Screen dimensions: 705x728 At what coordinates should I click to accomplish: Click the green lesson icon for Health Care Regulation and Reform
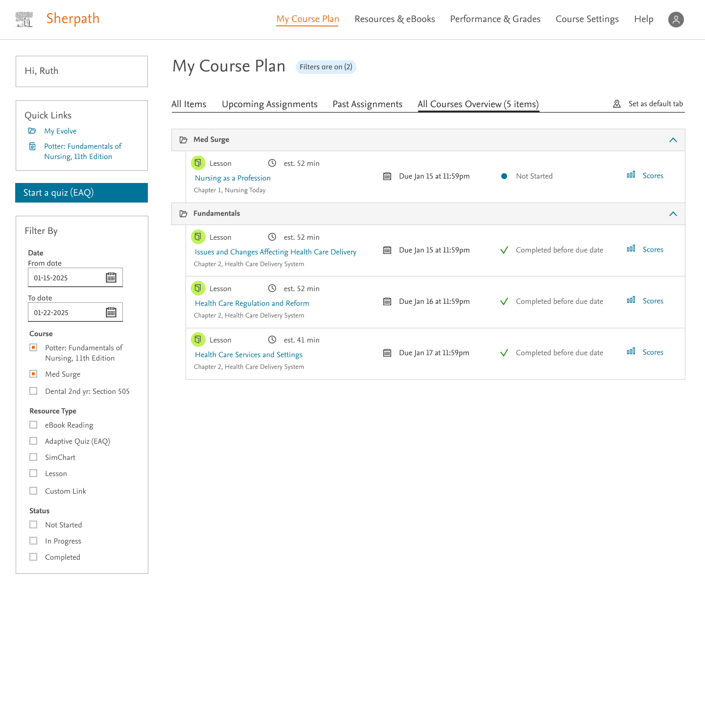pos(198,288)
